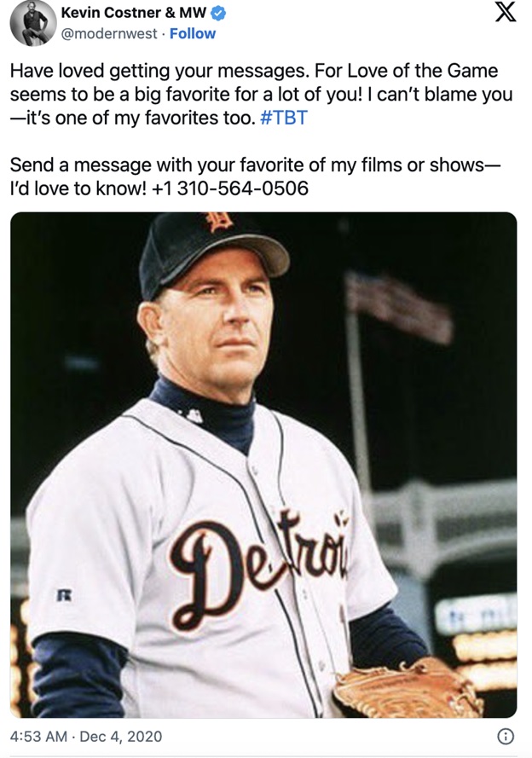Click the blue verified badge

[x=218, y=13]
